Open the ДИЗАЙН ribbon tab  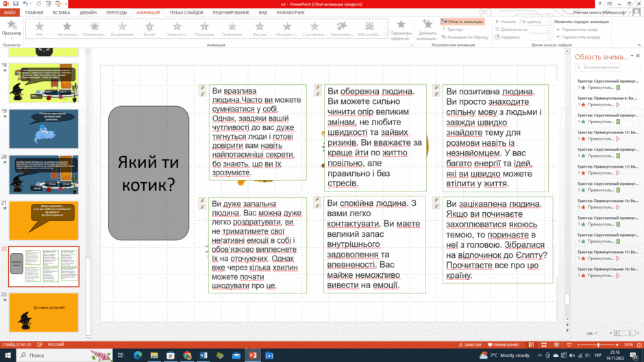[x=88, y=13]
